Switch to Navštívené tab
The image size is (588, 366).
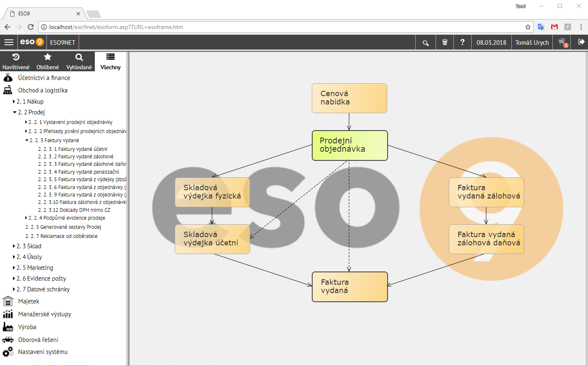coord(16,61)
